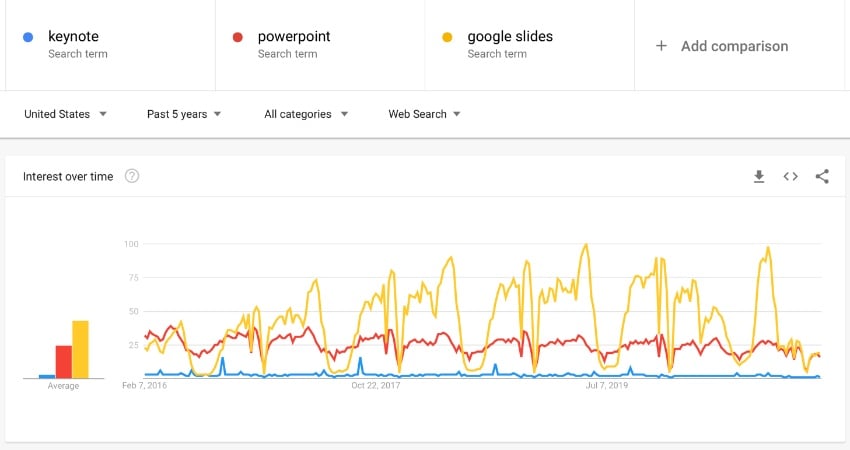Click the Jul 7, 2019 axis label

[x=607, y=384]
